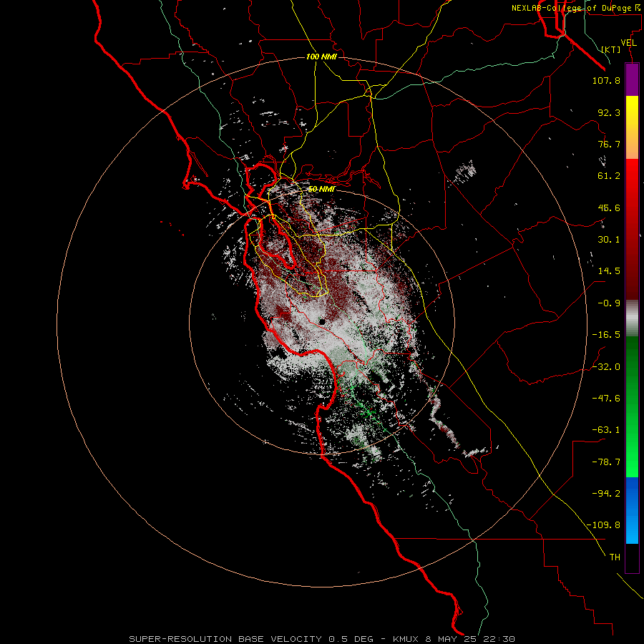
Task: Select the 107.8 value on velocity scale
Action: coord(606,80)
